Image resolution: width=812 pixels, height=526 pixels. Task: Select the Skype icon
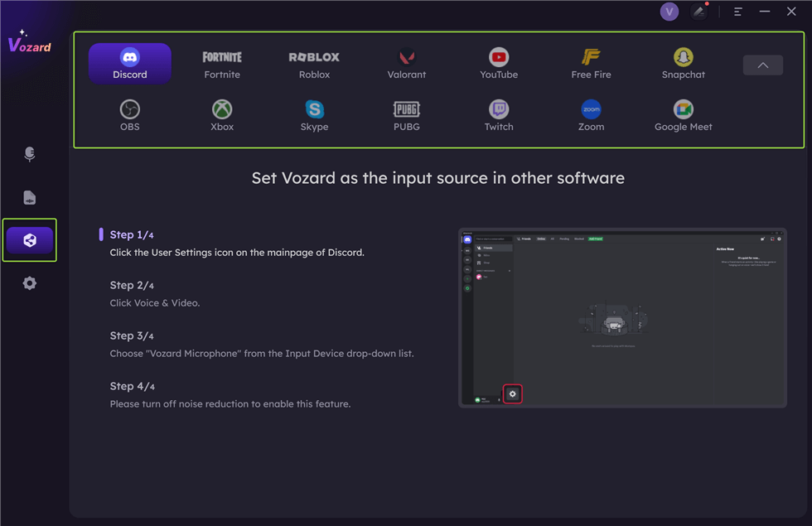314,116
